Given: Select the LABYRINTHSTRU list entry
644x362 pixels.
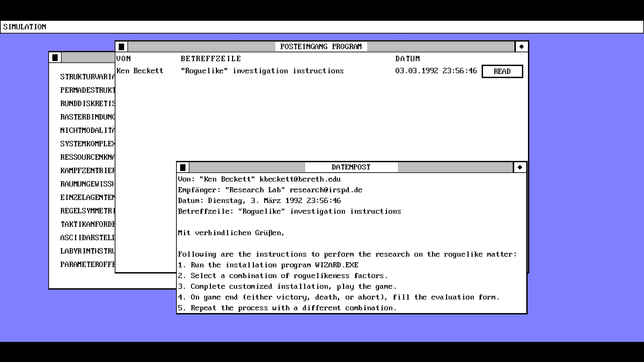Looking at the screenshot, I should point(87,251).
